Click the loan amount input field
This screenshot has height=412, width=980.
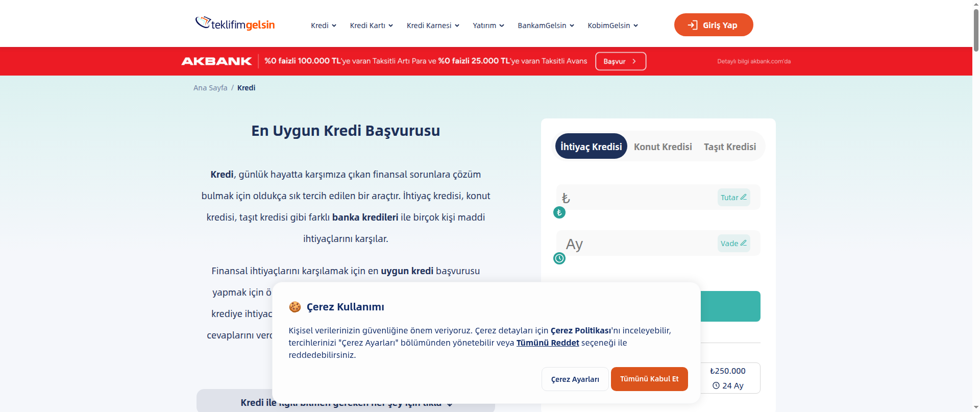click(x=658, y=197)
